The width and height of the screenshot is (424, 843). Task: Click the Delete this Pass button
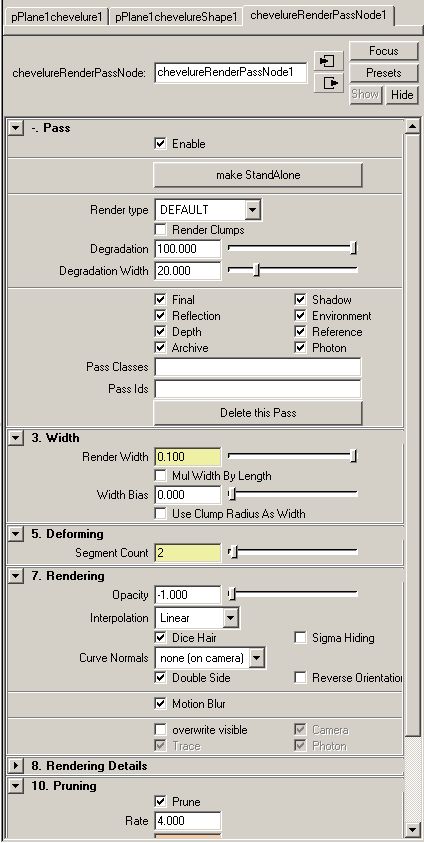pos(258,413)
